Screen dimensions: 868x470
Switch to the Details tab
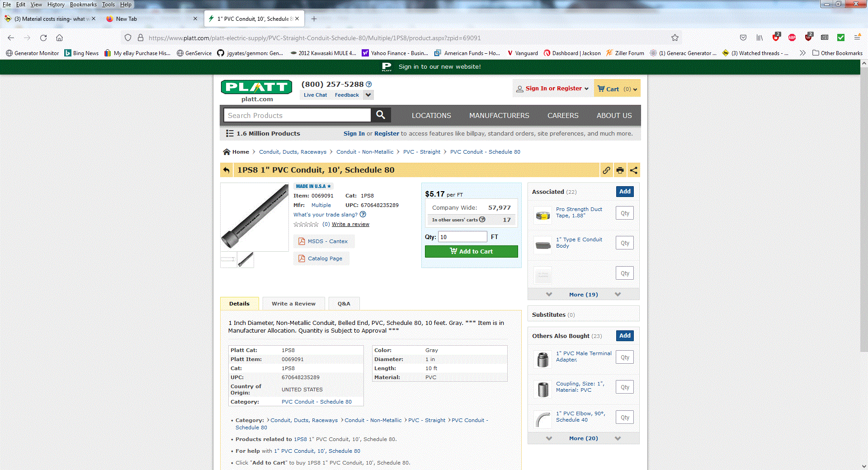tap(239, 304)
